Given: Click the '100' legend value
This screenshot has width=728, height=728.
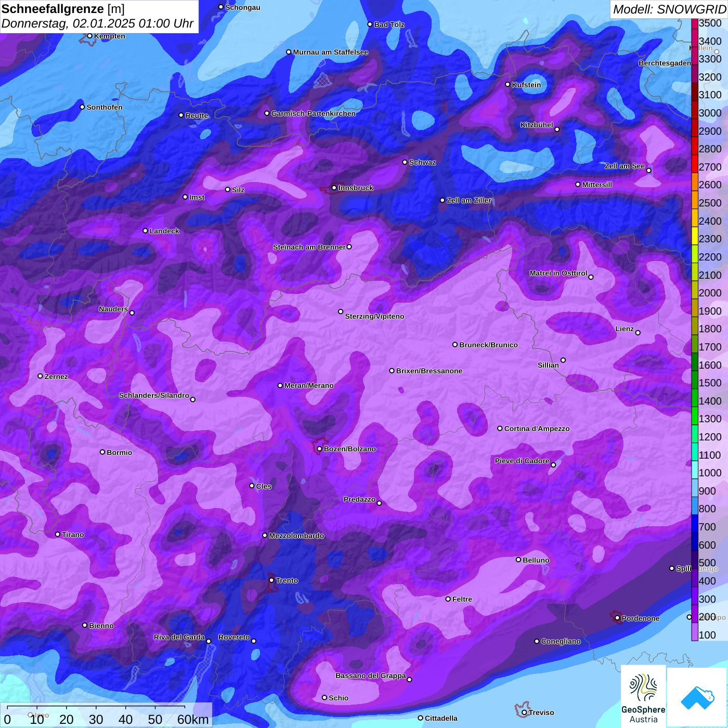Looking at the screenshot, I should 708,635.
